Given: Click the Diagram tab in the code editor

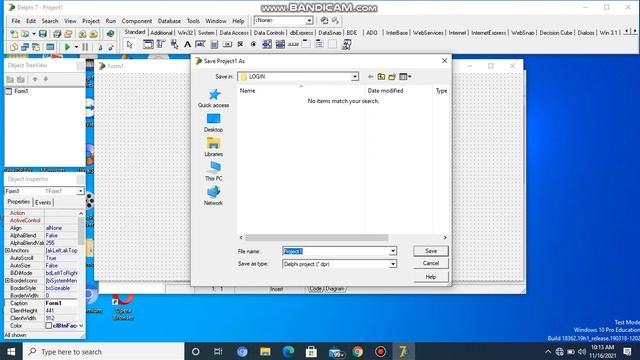Looking at the screenshot, I should pyautogui.click(x=335, y=289).
